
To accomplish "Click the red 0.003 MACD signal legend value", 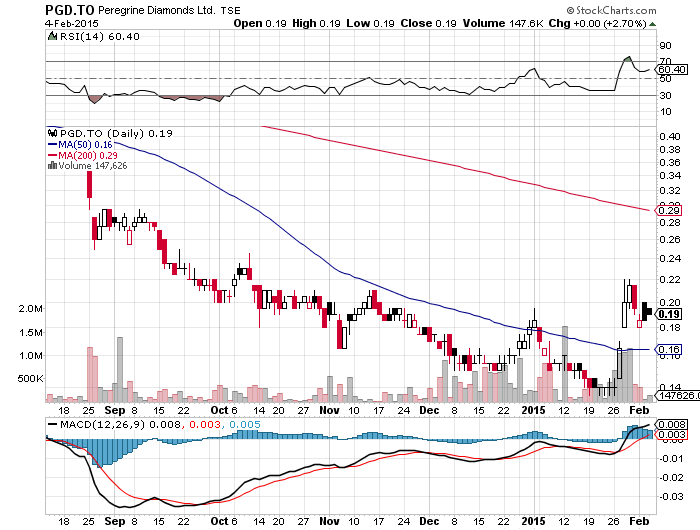I will [x=205, y=425].
